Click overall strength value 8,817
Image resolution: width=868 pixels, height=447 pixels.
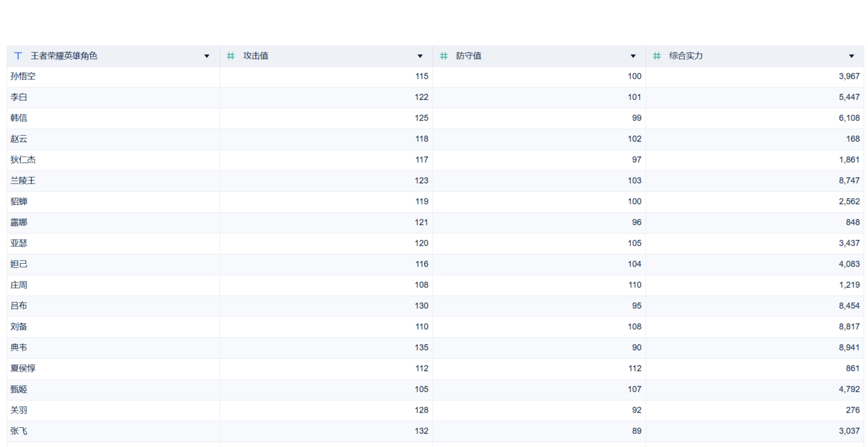coord(849,327)
